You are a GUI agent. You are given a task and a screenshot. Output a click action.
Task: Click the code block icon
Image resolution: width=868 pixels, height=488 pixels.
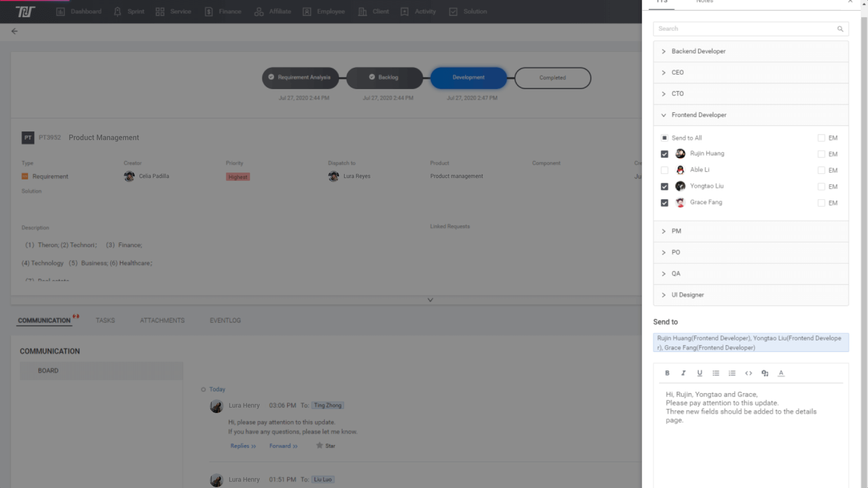[x=749, y=373]
